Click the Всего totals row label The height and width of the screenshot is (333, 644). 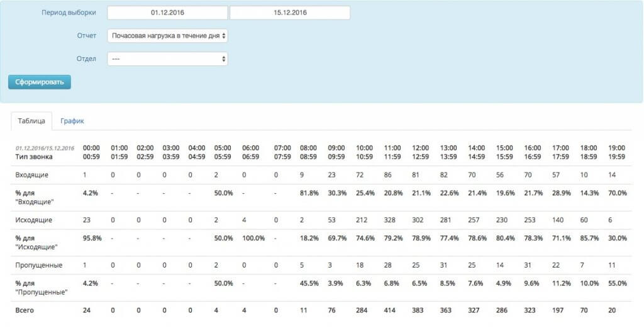(26, 310)
